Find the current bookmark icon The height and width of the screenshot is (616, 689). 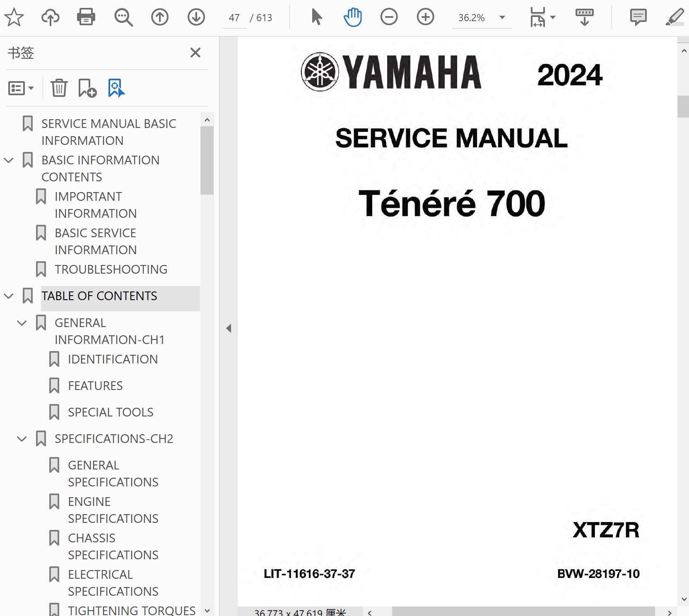[116, 88]
